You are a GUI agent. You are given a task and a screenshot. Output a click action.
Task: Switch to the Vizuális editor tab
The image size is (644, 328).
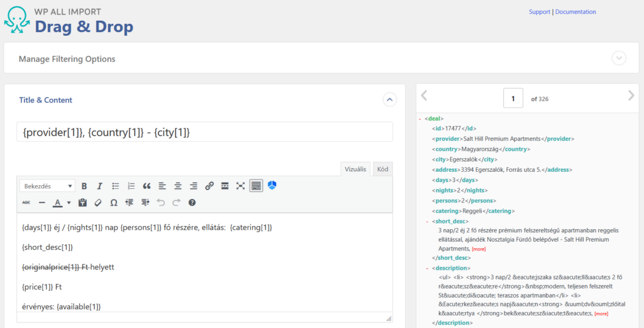coord(355,169)
